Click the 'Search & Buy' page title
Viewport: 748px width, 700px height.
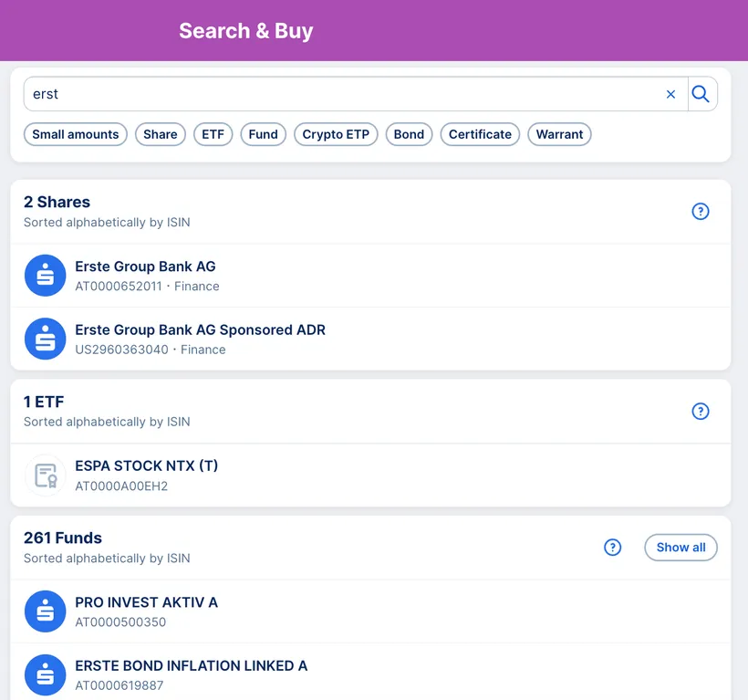(x=245, y=31)
